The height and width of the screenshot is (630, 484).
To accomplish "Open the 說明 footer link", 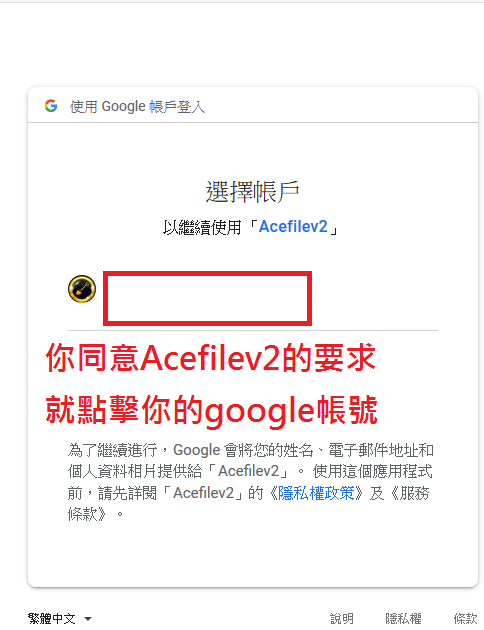I will point(342,618).
